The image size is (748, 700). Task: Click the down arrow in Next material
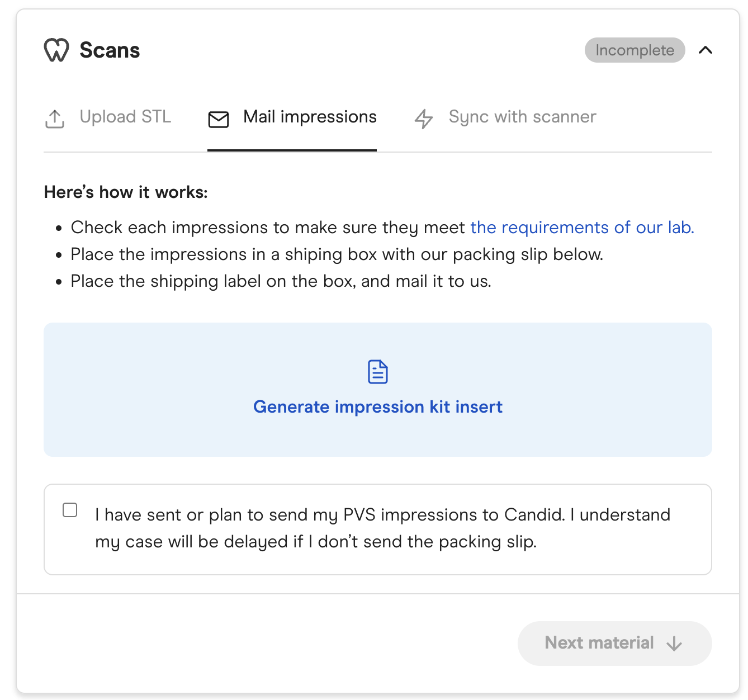pos(675,644)
